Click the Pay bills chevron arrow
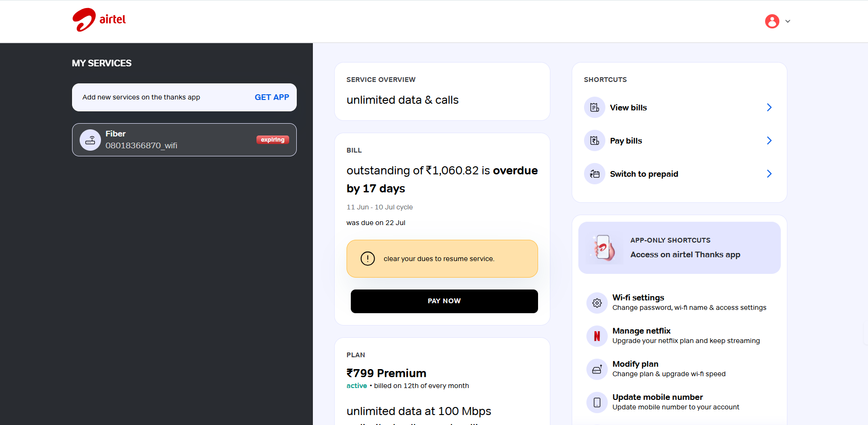 (x=769, y=141)
